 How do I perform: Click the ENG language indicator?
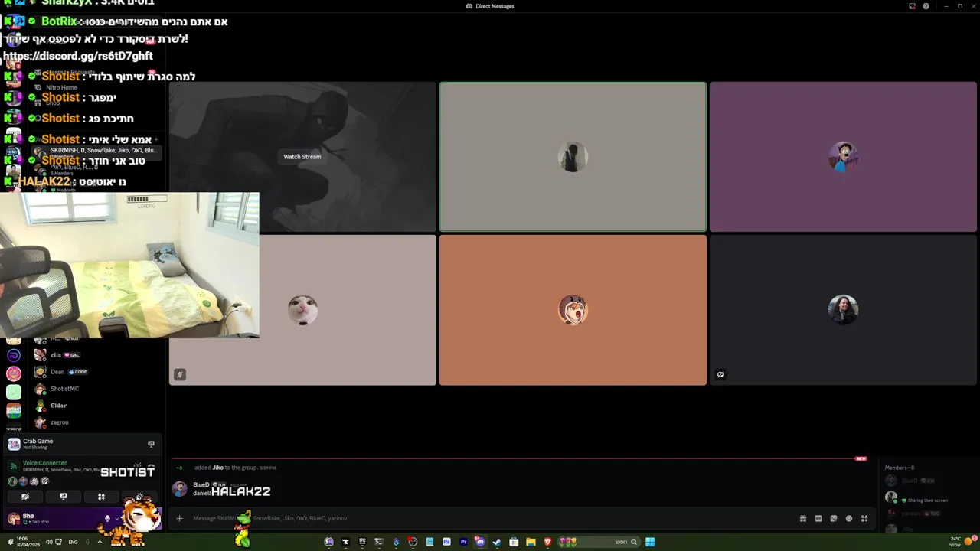73,542
